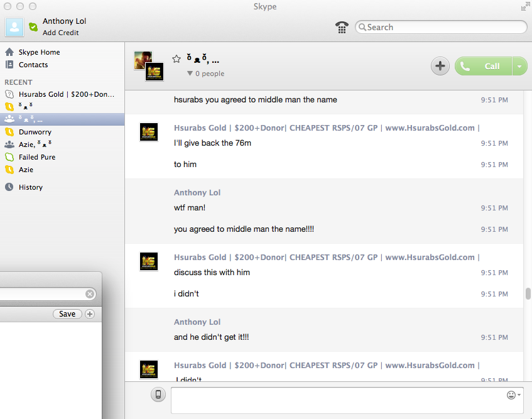This screenshot has width=532, height=419.
Task: Click the message "i didn't"
Action: pos(187,293)
